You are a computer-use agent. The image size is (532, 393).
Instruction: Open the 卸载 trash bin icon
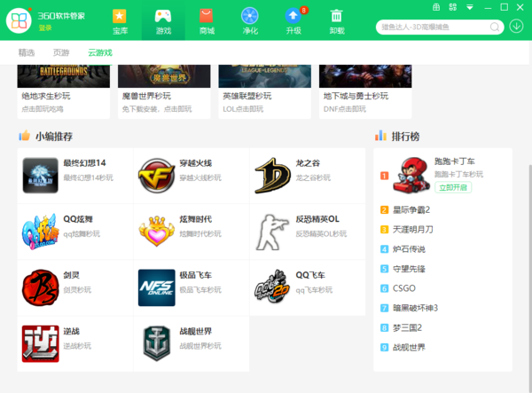pos(336,16)
